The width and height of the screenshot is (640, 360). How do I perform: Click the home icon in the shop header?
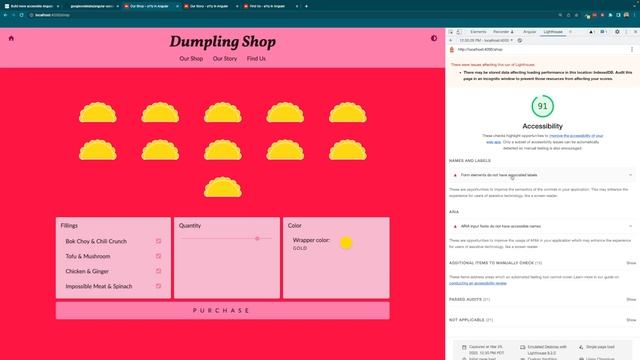[x=11, y=38]
